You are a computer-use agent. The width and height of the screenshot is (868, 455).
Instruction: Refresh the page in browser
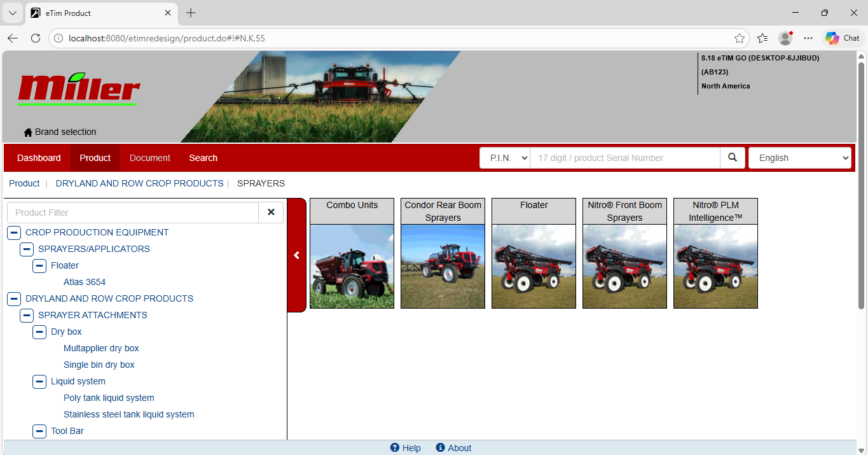[36, 38]
